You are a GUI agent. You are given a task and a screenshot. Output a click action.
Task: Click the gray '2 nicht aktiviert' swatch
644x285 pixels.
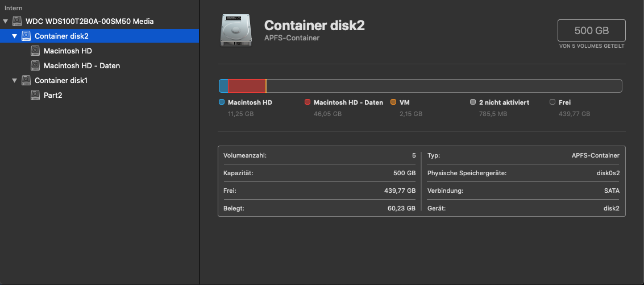coord(473,102)
